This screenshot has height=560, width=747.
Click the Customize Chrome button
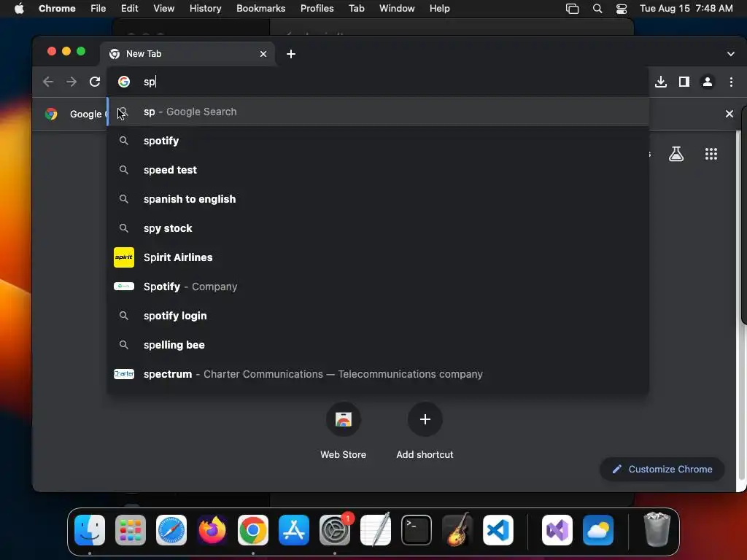[x=662, y=469]
